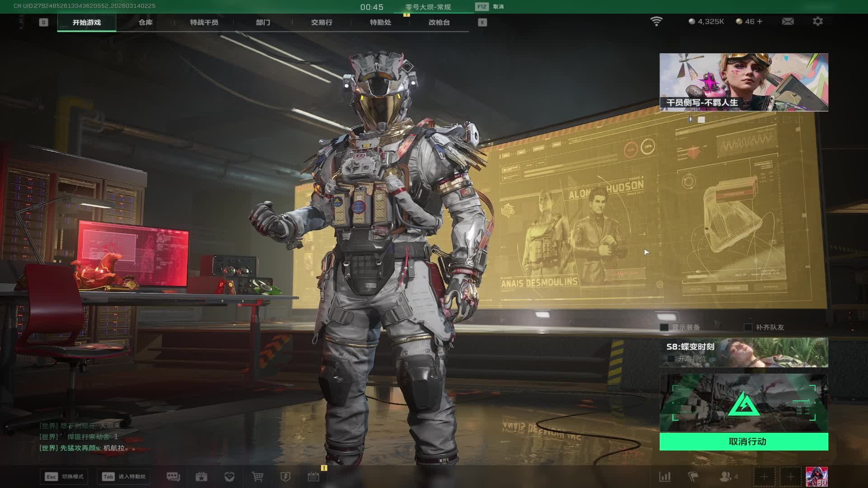868x488 pixels.
Task: Open the 改枪台 tab
Action: click(439, 22)
